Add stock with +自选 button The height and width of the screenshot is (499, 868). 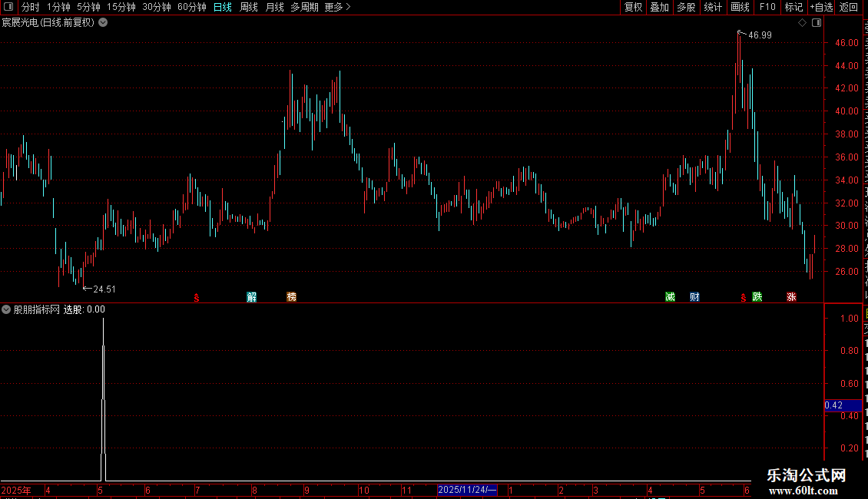[x=821, y=7]
